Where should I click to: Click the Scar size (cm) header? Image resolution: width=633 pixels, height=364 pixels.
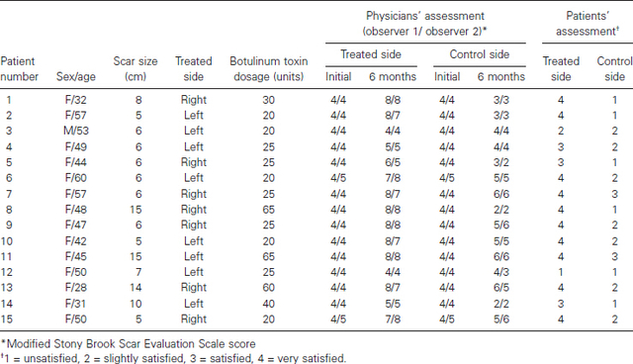coord(136,68)
